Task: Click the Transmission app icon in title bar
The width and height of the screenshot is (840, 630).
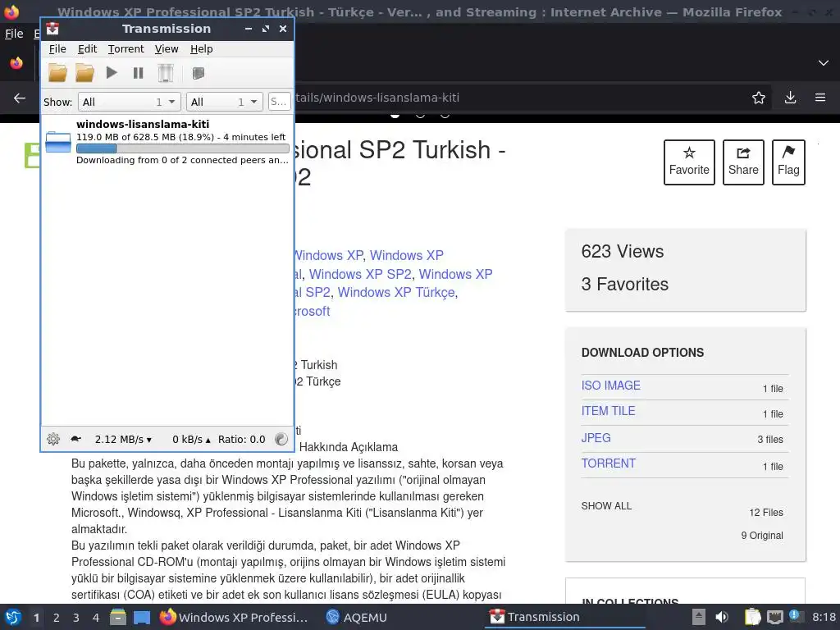Action: pyautogui.click(x=52, y=29)
